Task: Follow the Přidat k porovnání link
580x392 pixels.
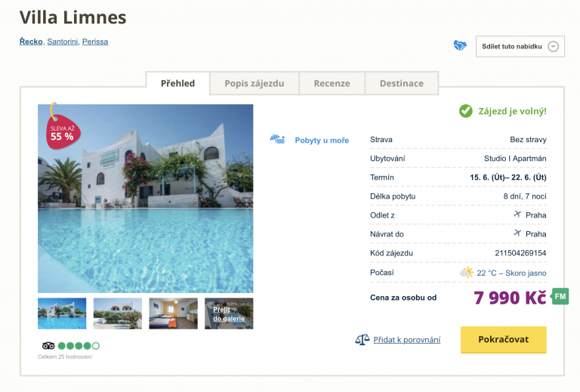Action: pyautogui.click(x=407, y=340)
